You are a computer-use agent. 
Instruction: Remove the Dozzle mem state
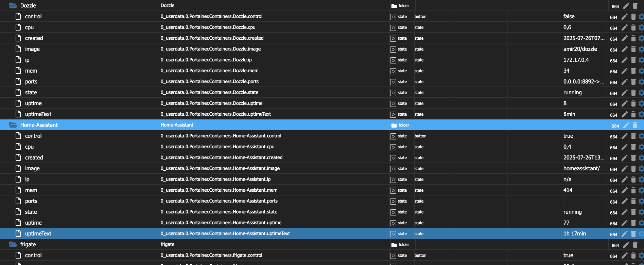click(x=633, y=71)
